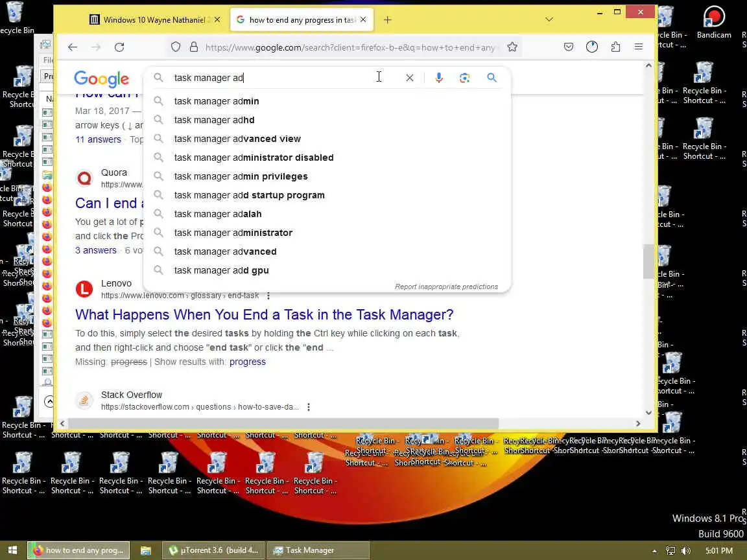Image resolution: width=747 pixels, height=560 pixels.
Task: Select suggestion 'task manager admin'
Action: (x=327, y=101)
